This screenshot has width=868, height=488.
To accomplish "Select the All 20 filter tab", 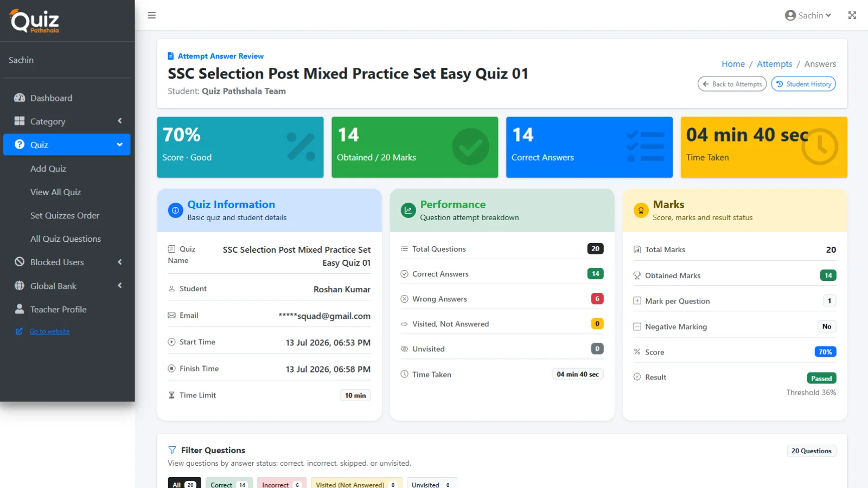I will pos(184,485).
